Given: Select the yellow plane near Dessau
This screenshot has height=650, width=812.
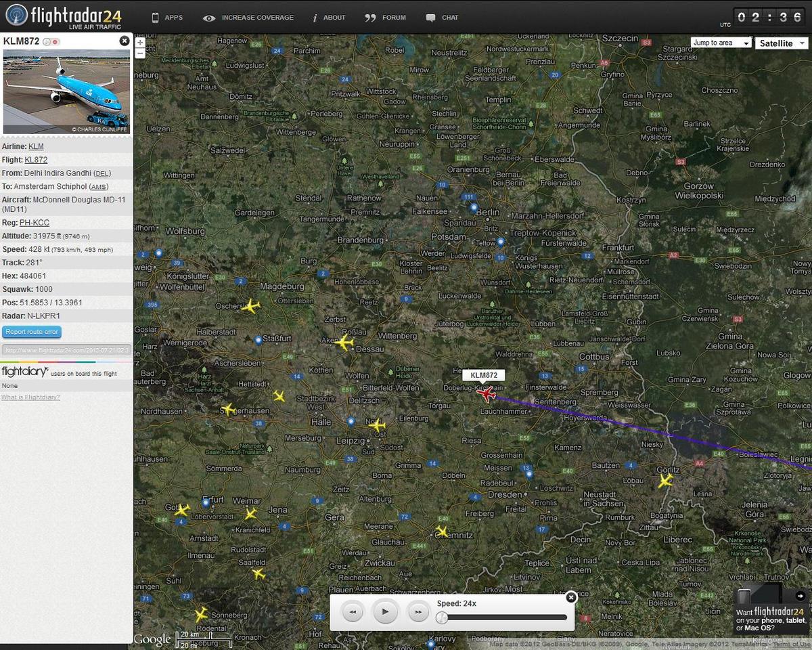Looking at the screenshot, I should point(344,343).
